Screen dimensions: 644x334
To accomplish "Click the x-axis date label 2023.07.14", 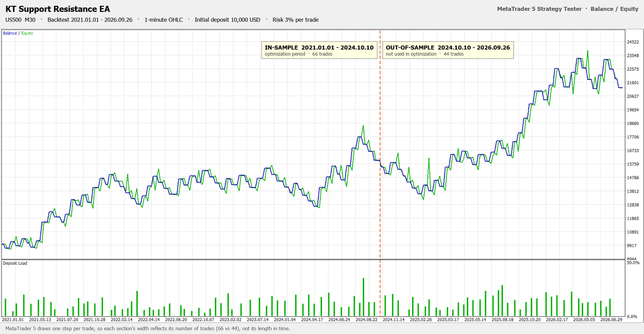I will [258, 320].
